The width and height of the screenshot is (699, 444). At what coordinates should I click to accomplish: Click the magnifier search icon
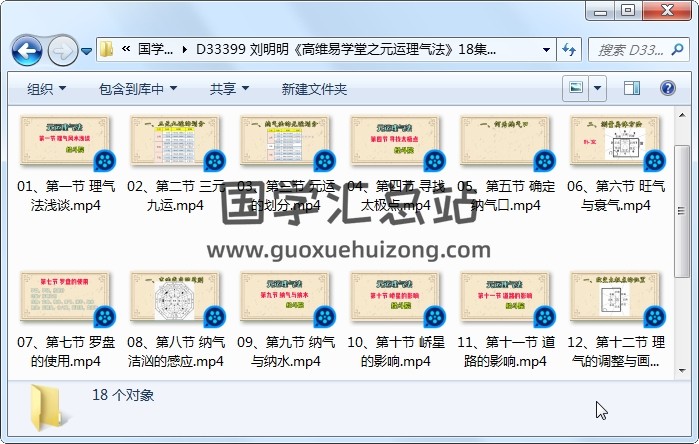(x=677, y=49)
